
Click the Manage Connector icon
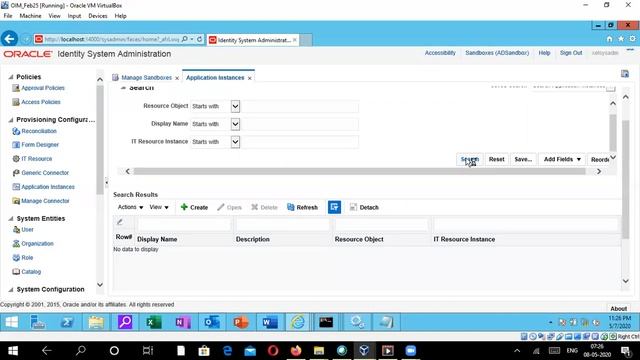[x=16, y=201]
